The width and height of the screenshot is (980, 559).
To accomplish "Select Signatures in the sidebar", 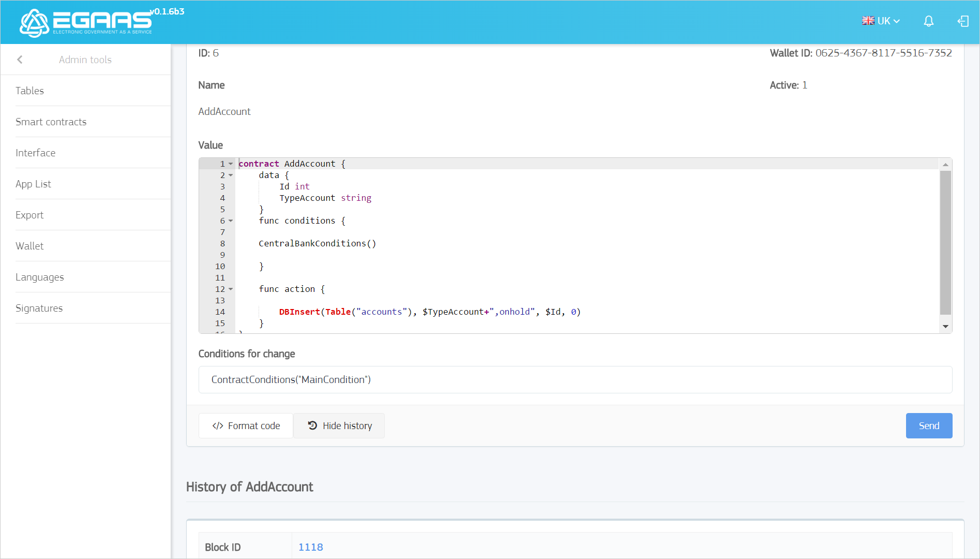I will pyautogui.click(x=39, y=308).
